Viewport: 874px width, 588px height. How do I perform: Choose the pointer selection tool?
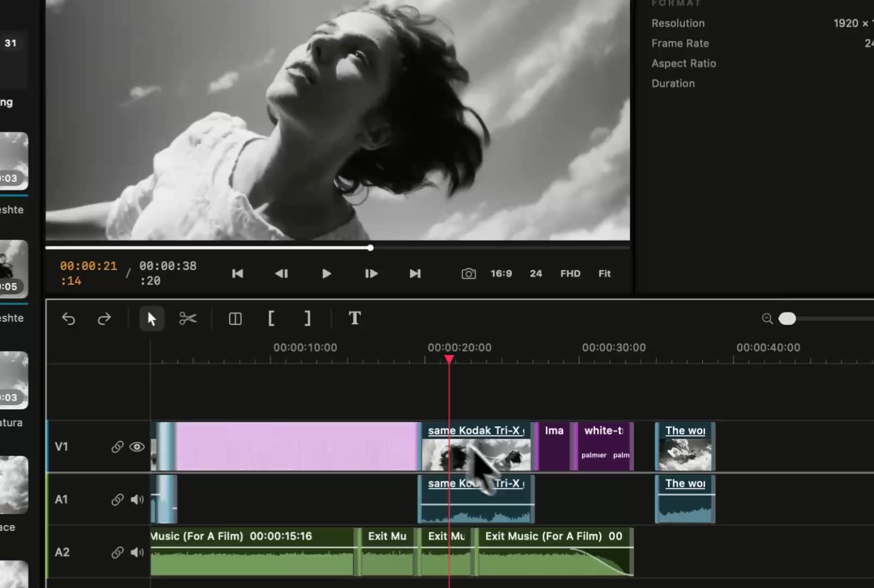pyautogui.click(x=151, y=318)
